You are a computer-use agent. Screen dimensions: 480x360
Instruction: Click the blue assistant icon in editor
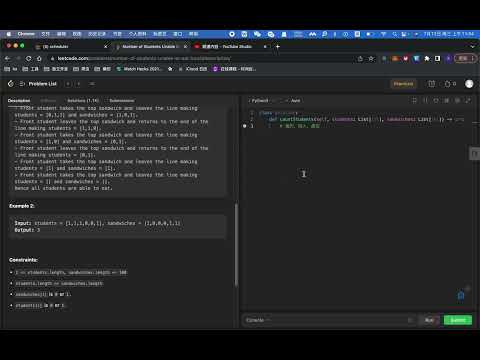(x=461, y=295)
